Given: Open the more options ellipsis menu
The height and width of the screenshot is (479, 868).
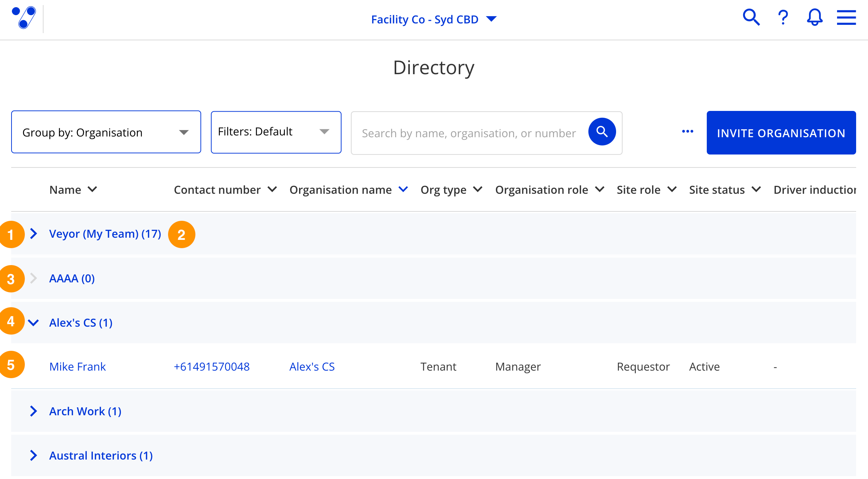Looking at the screenshot, I should [x=688, y=132].
